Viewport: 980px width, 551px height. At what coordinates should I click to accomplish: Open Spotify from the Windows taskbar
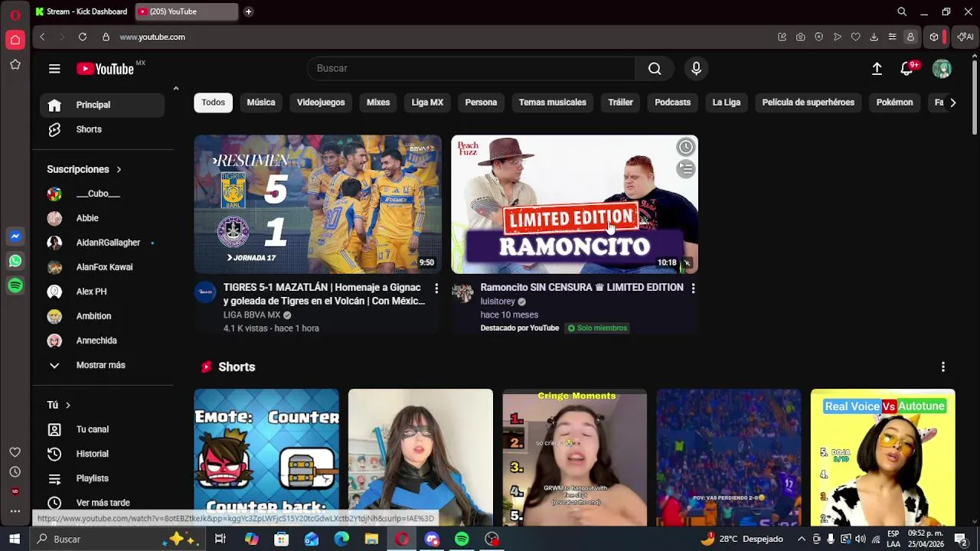(462, 540)
